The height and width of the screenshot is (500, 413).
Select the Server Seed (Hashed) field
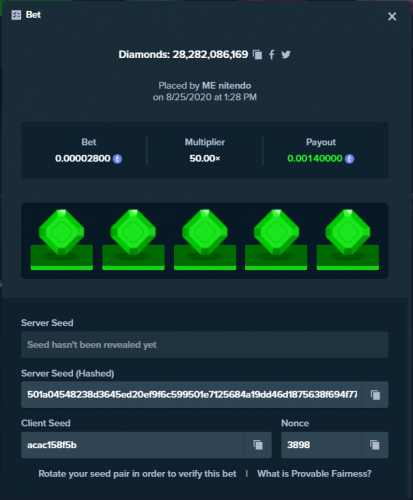point(191,395)
